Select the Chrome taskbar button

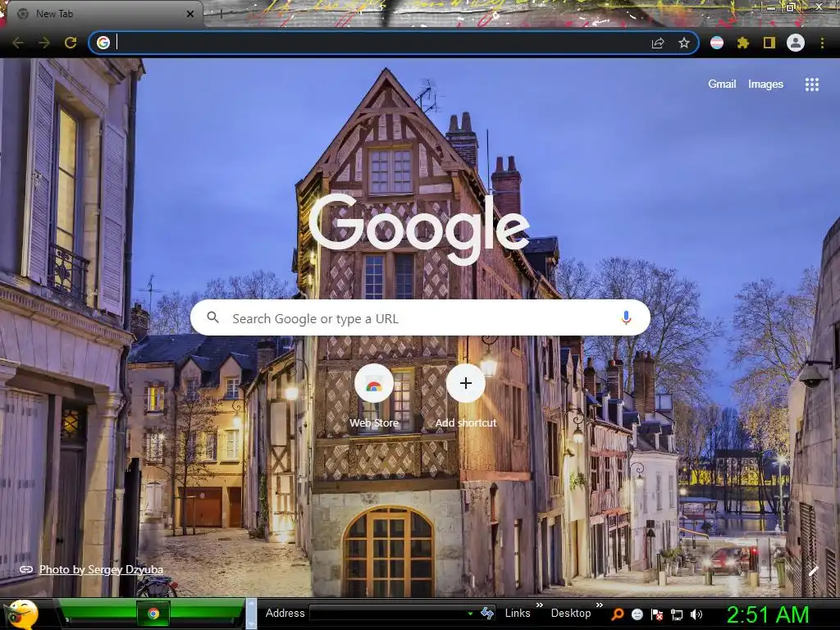pyautogui.click(x=153, y=614)
